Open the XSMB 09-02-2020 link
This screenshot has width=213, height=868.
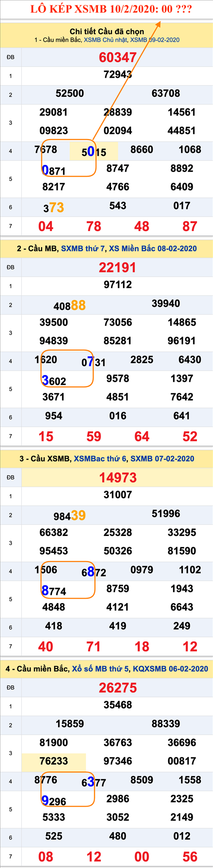[x=155, y=40]
